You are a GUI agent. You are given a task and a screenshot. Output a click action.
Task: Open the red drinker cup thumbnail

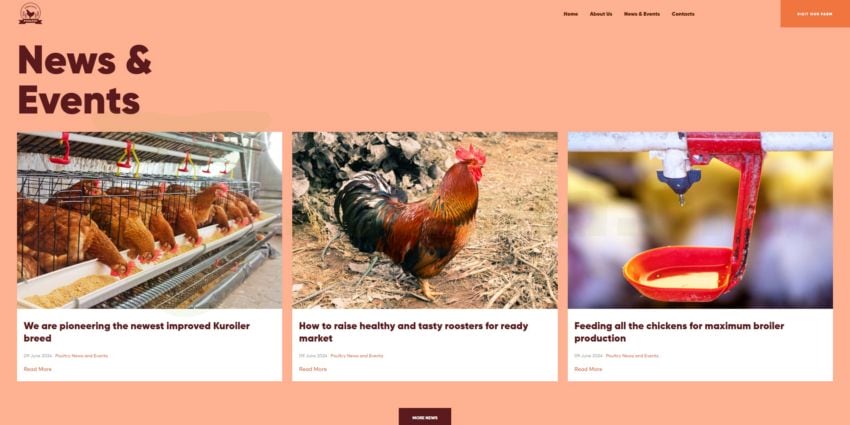point(700,220)
